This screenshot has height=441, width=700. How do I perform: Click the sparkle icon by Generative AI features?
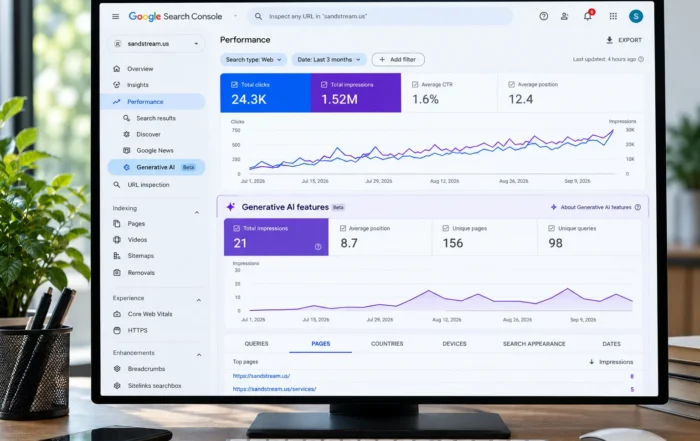pos(230,207)
